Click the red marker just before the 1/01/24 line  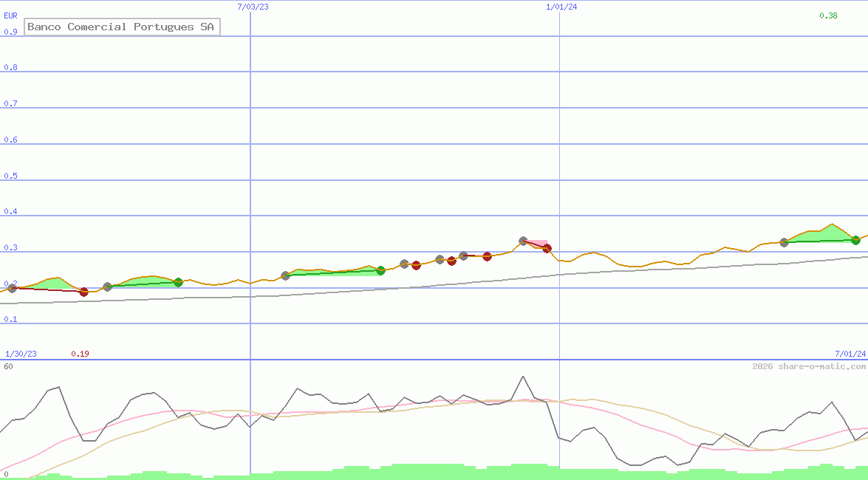(547, 249)
